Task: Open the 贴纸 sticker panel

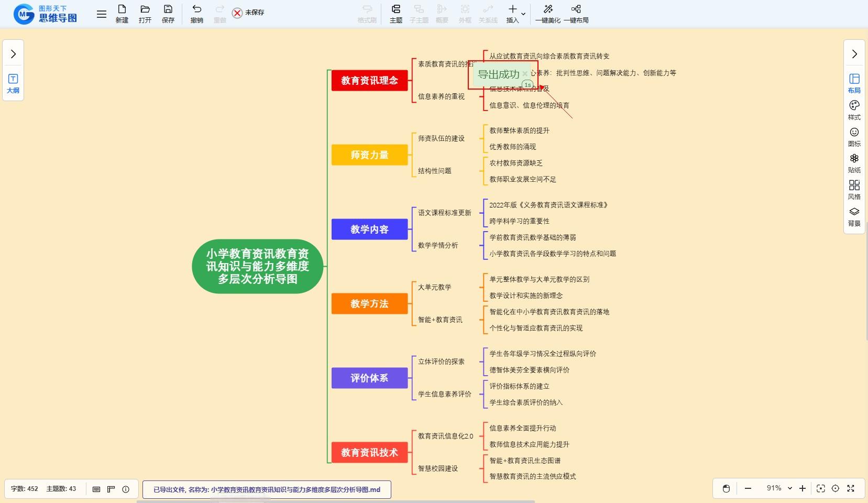Action: (854, 163)
